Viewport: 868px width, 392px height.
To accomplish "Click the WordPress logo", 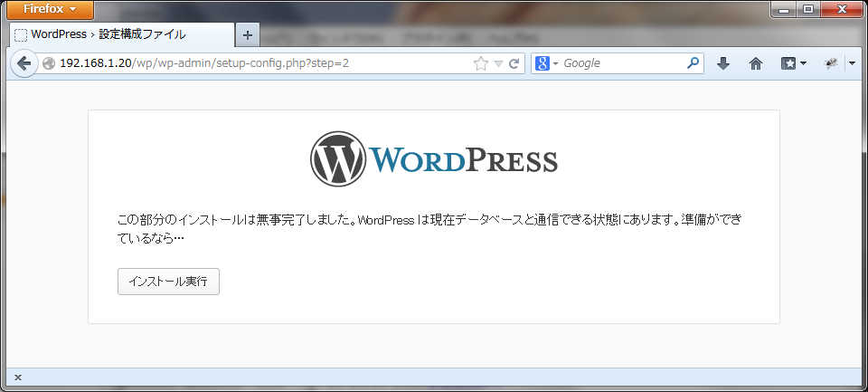I will pos(434,159).
